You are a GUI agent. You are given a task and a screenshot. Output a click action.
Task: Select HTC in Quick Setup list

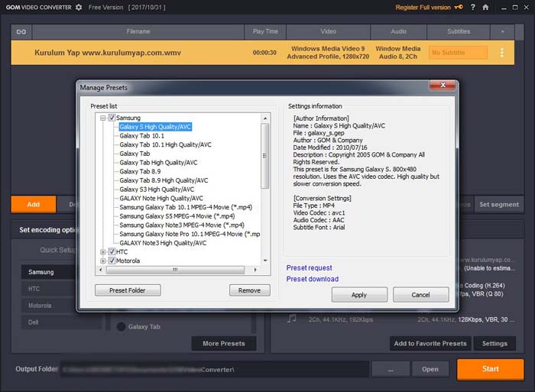(48, 289)
